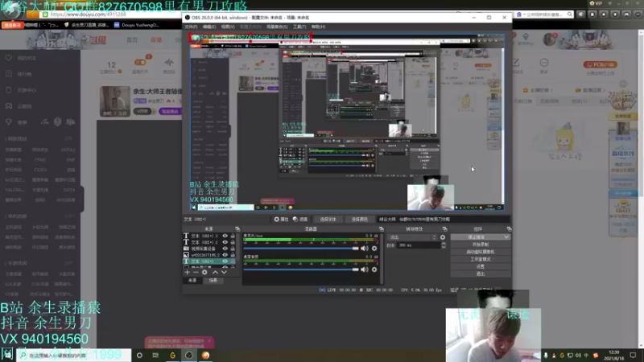Open selected source properties gear below list
The image size is (644, 362).
tap(204, 272)
